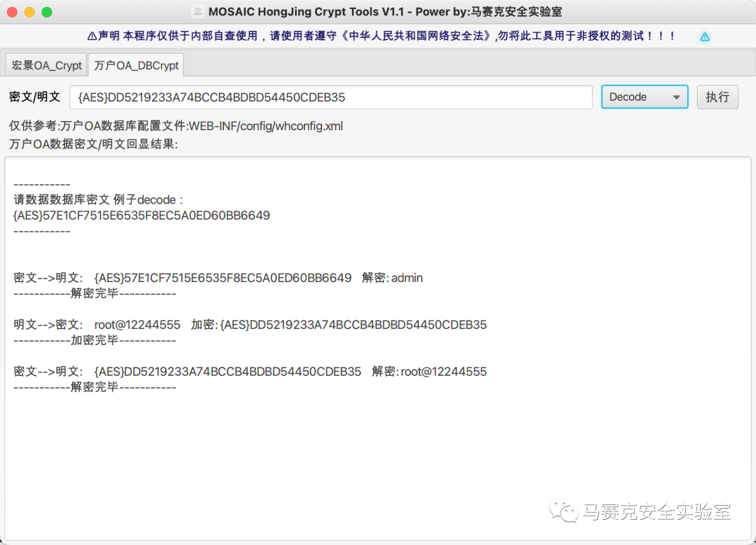756x545 pixels.
Task: Click the result output text area
Action: coord(378,348)
